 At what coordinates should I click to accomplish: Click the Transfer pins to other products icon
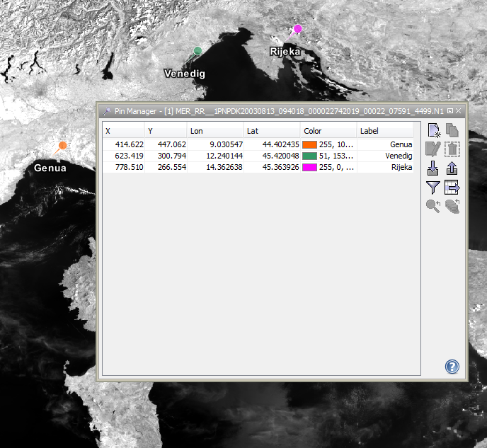452,207
